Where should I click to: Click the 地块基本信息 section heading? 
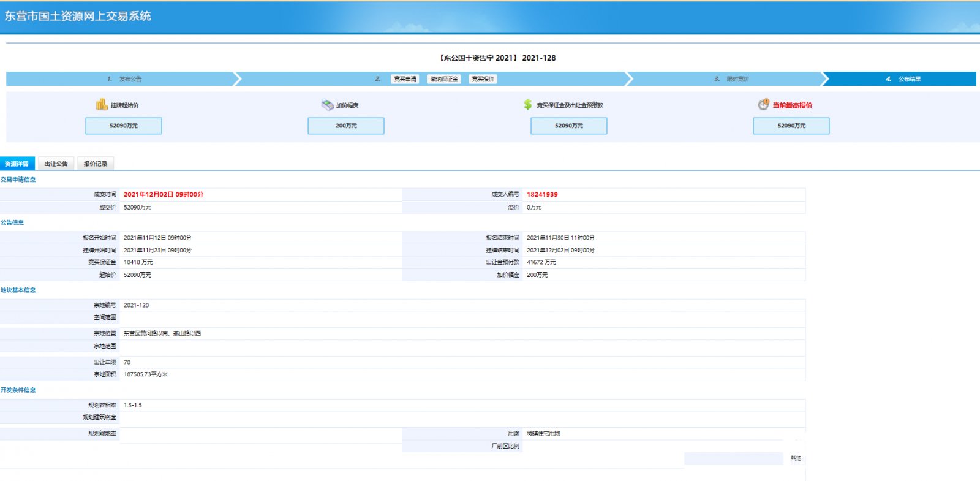[x=18, y=290]
